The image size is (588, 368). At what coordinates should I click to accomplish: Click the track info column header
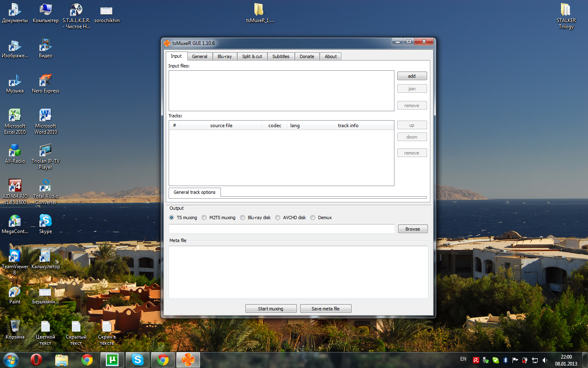tap(348, 126)
